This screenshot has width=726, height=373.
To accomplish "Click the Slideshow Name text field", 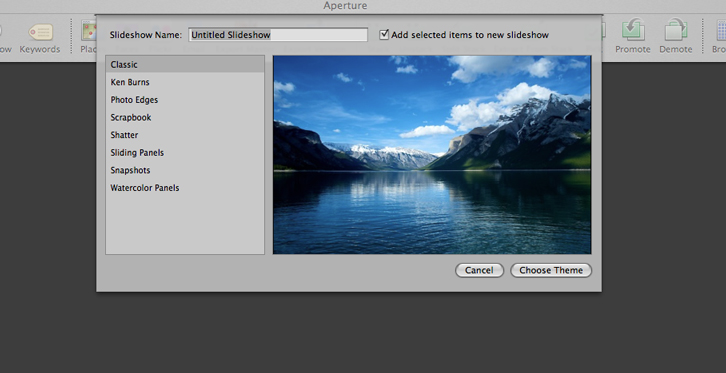I will click(278, 35).
